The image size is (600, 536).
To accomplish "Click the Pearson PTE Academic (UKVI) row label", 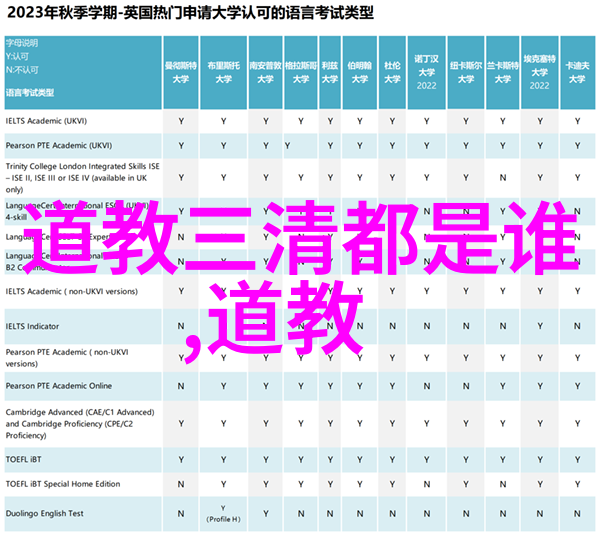I will [x=59, y=145].
